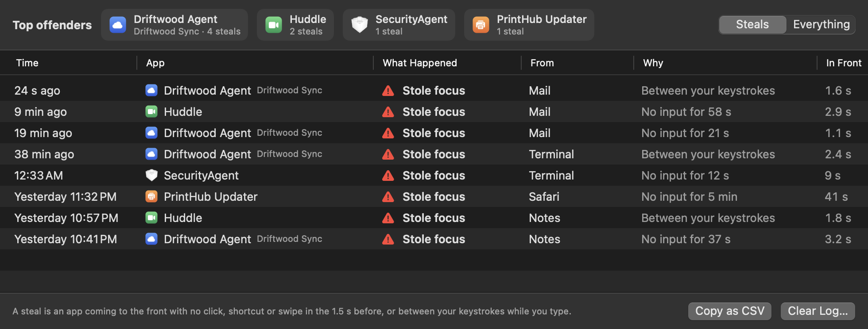Select the '9 min ago' time cell

pyautogui.click(x=40, y=112)
